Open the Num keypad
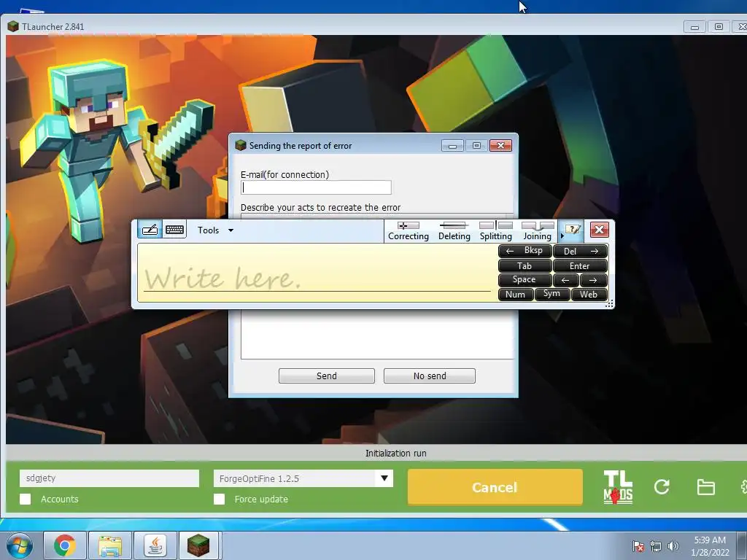 point(516,295)
